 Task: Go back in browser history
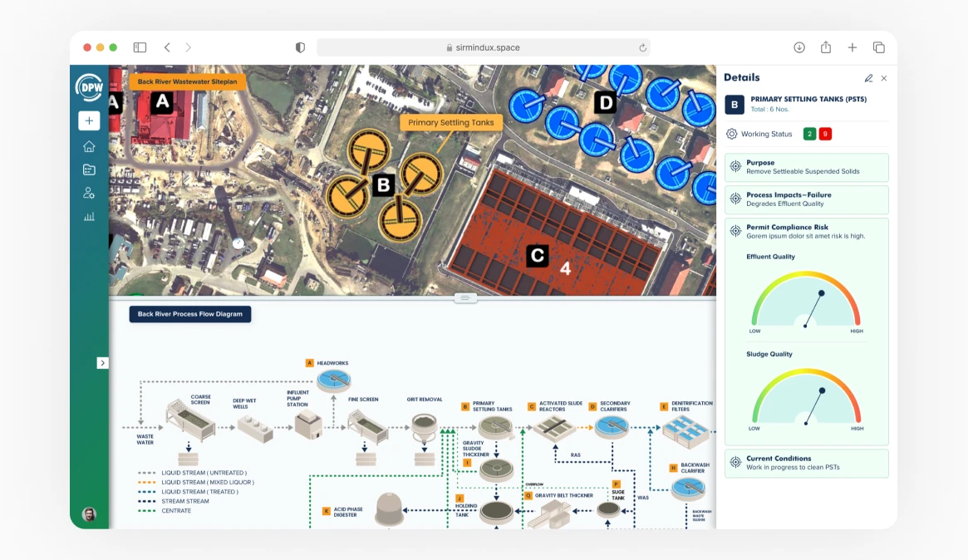[x=167, y=47]
